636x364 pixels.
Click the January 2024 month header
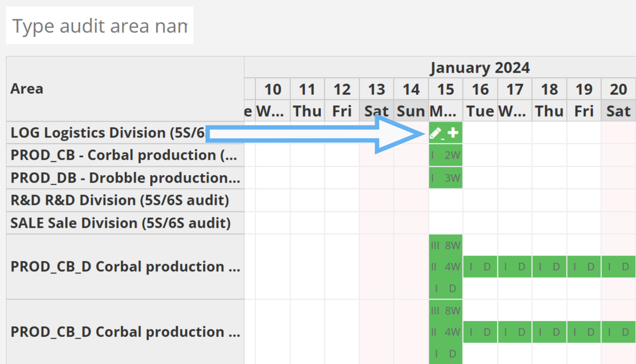click(480, 68)
